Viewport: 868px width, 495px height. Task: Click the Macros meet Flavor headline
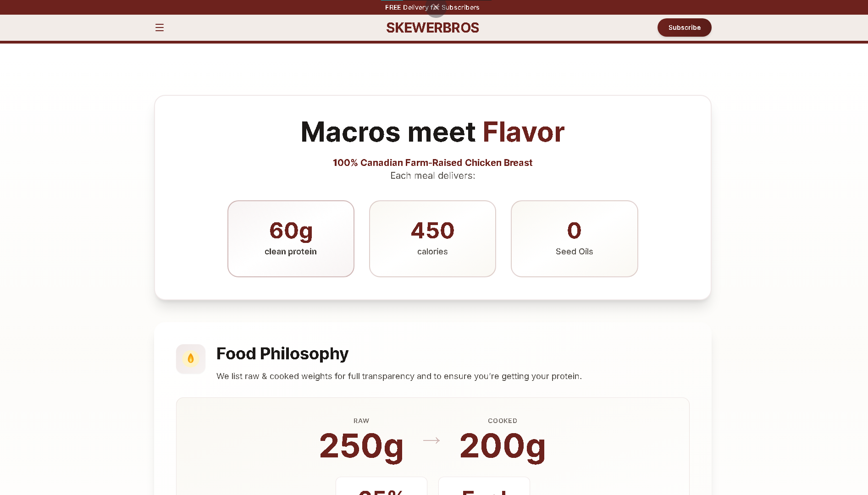coord(432,132)
